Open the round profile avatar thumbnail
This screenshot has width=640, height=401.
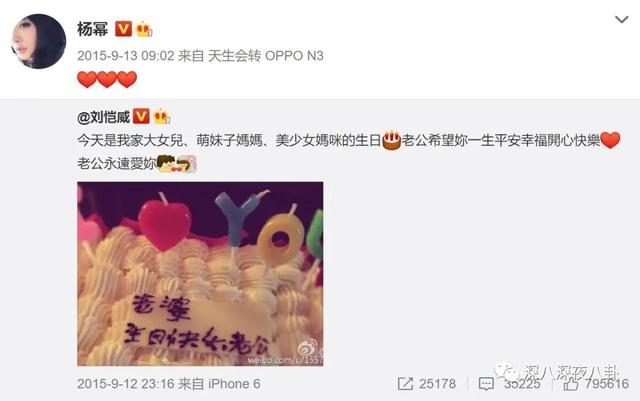[39, 41]
